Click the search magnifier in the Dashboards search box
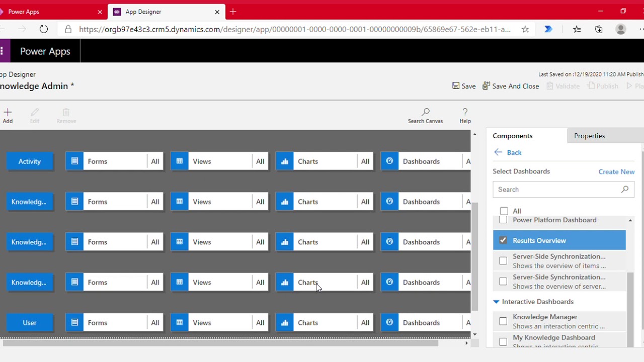Screen dimensions: 644x362 point(625,190)
